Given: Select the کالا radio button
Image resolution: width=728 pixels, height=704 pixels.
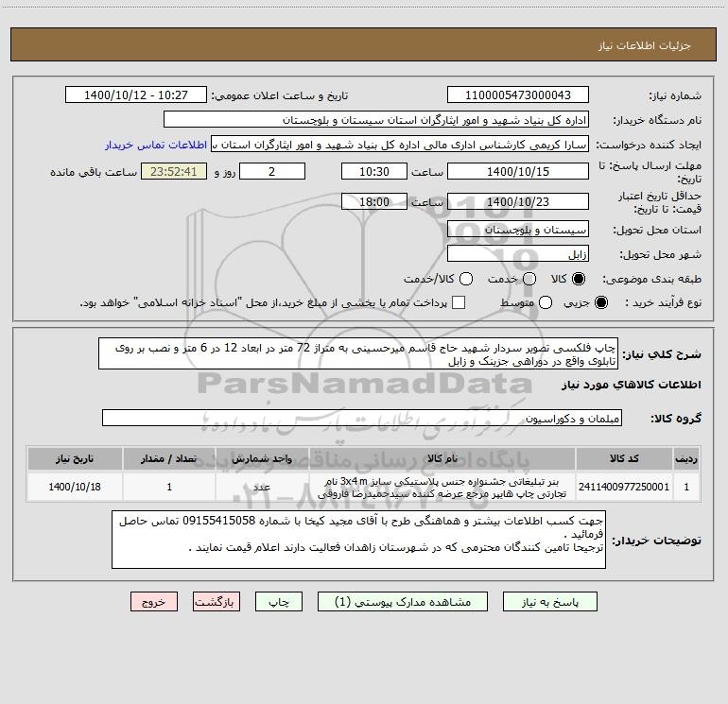Looking at the screenshot, I should pyautogui.click(x=579, y=279).
